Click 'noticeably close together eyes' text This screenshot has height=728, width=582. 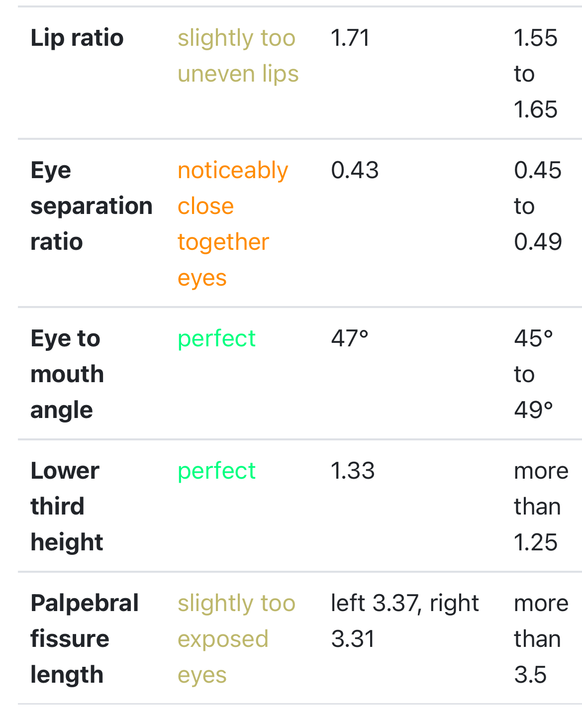coord(232,224)
